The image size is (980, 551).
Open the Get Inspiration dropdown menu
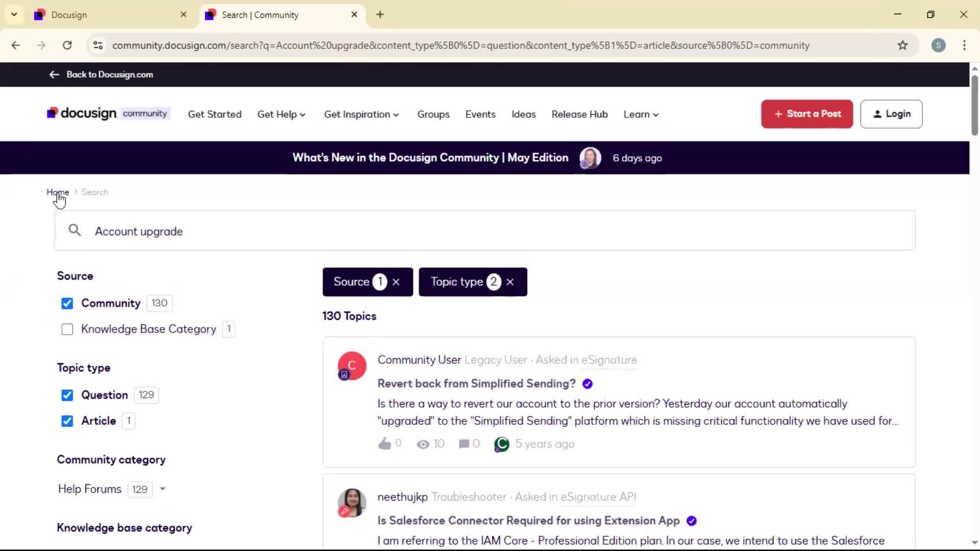point(361,114)
